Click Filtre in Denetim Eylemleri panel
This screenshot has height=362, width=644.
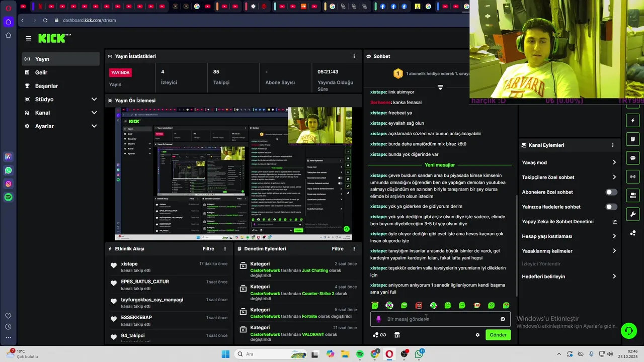pyautogui.click(x=338, y=249)
